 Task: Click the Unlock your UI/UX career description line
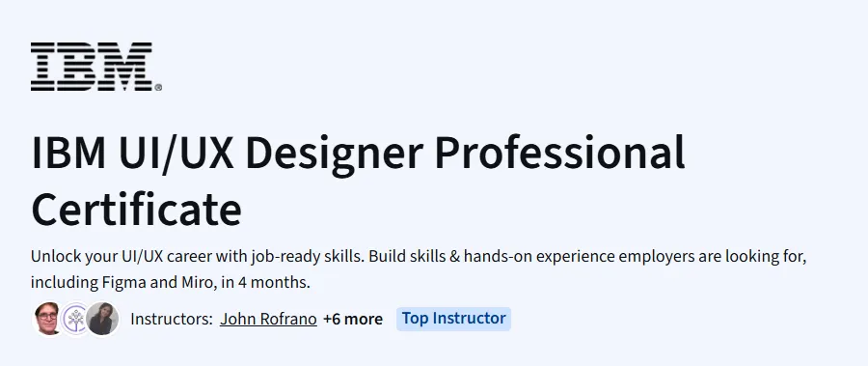click(x=419, y=257)
